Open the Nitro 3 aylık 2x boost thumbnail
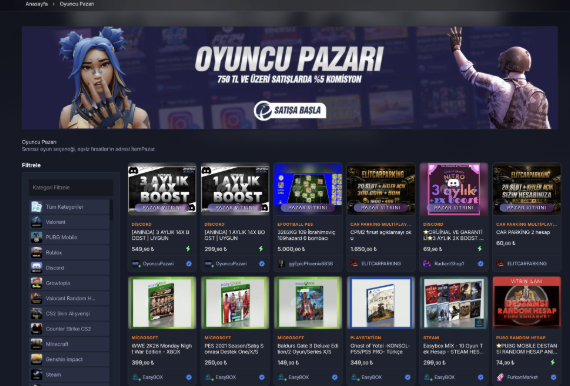The width and height of the screenshot is (570, 386). click(454, 189)
